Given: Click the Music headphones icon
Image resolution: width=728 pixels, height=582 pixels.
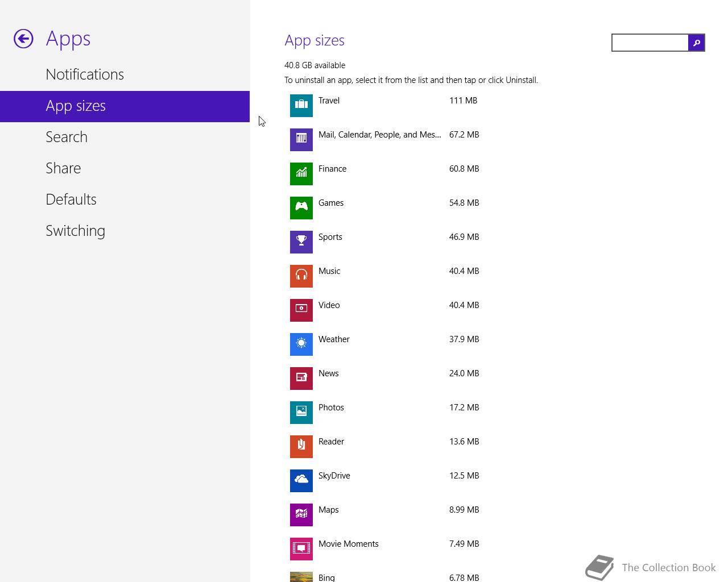Looking at the screenshot, I should [301, 276].
